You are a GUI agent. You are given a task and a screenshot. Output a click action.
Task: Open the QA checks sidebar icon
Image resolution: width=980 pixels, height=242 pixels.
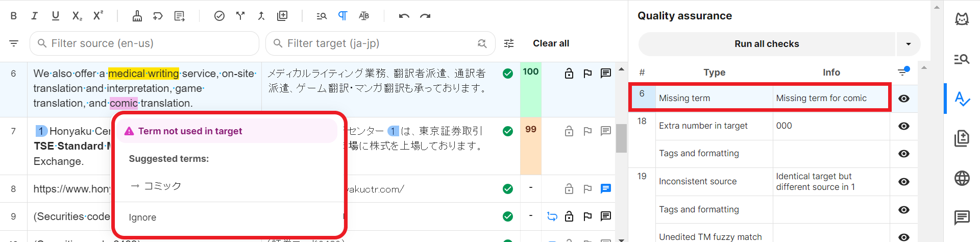962,99
